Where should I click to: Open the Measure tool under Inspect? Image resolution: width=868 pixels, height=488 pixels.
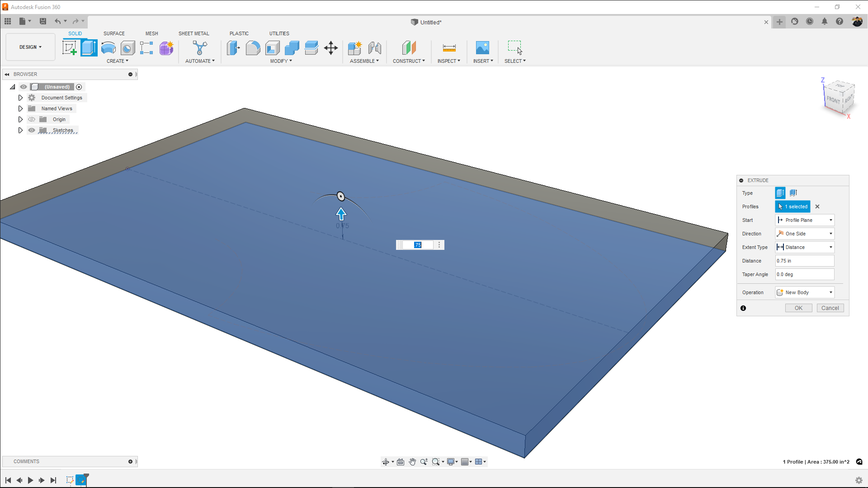[449, 48]
